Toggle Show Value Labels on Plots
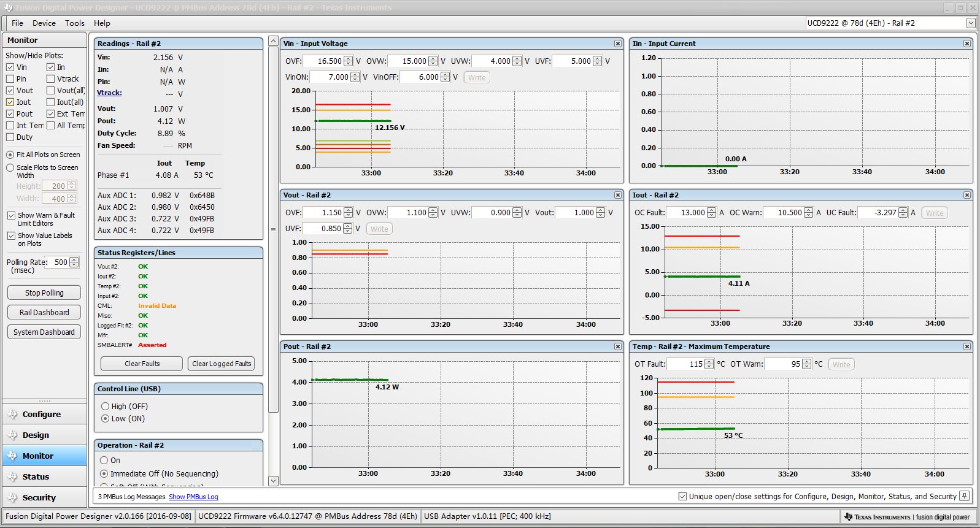Image resolution: width=980 pixels, height=528 pixels. point(11,235)
